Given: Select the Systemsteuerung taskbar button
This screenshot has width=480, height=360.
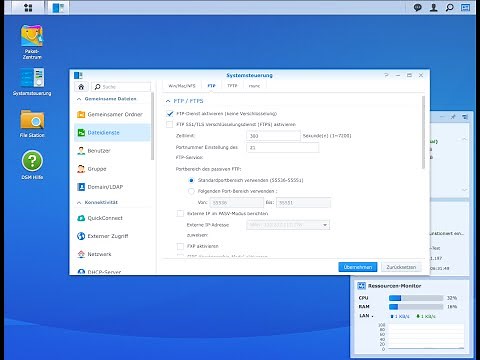Looking at the screenshot, I should pos(58,7).
